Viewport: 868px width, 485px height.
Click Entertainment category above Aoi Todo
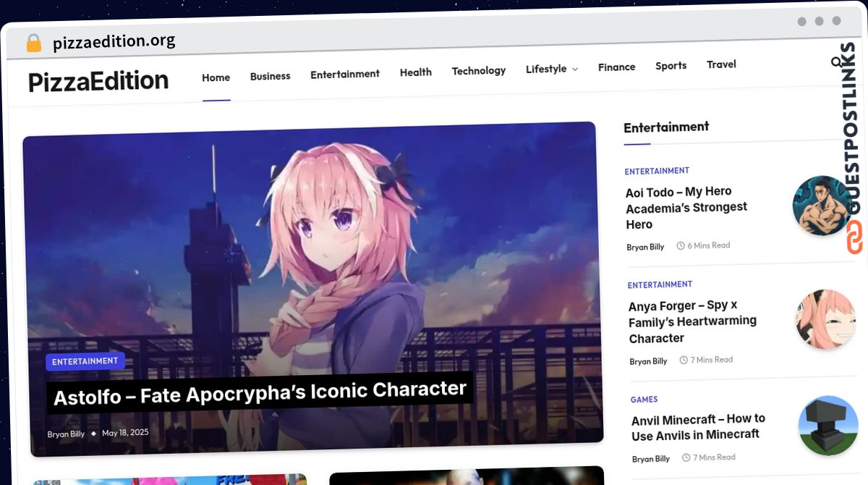tap(657, 171)
